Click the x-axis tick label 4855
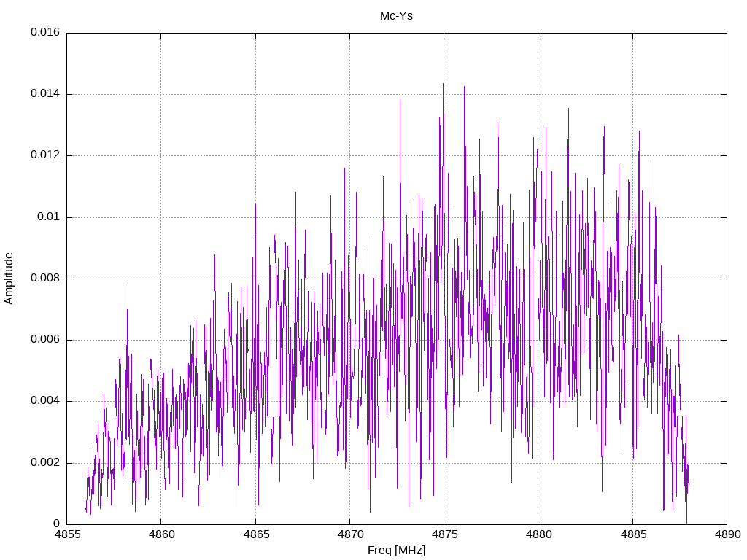The width and height of the screenshot is (747, 560). [67, 534]
